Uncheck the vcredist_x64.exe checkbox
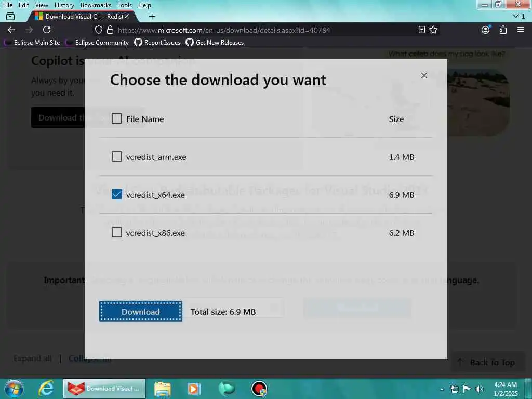This screenshot has height=399, width=532. point(117,194)
